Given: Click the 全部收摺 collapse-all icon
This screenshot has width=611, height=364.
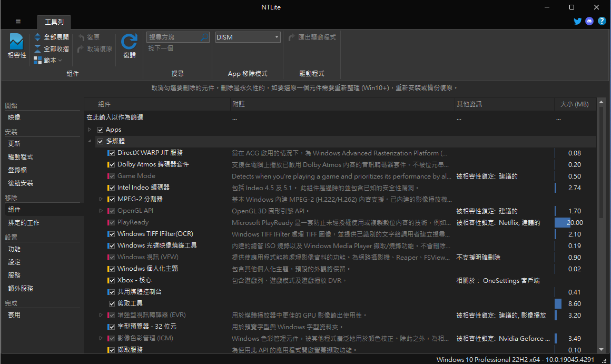Looking at the screenshot, I should pyautogui.click(x=37, y=48).
